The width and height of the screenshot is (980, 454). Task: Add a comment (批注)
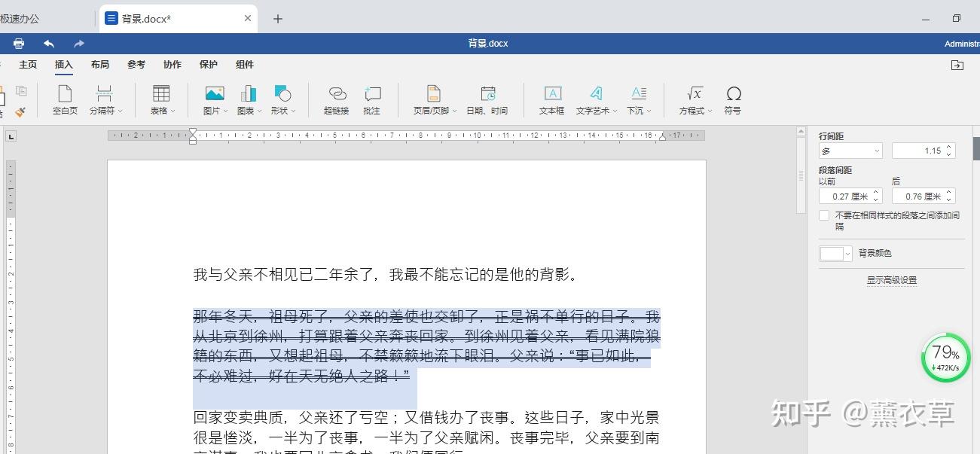point(372,100)
